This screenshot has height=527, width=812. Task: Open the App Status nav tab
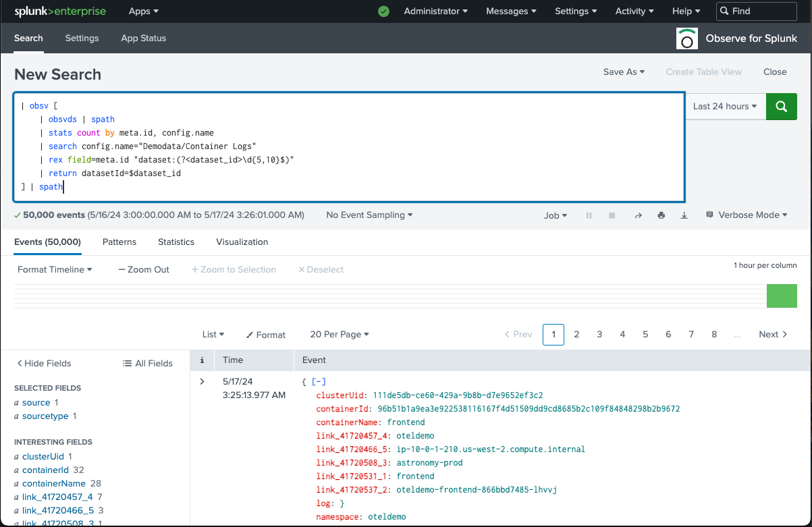[143, 38]
